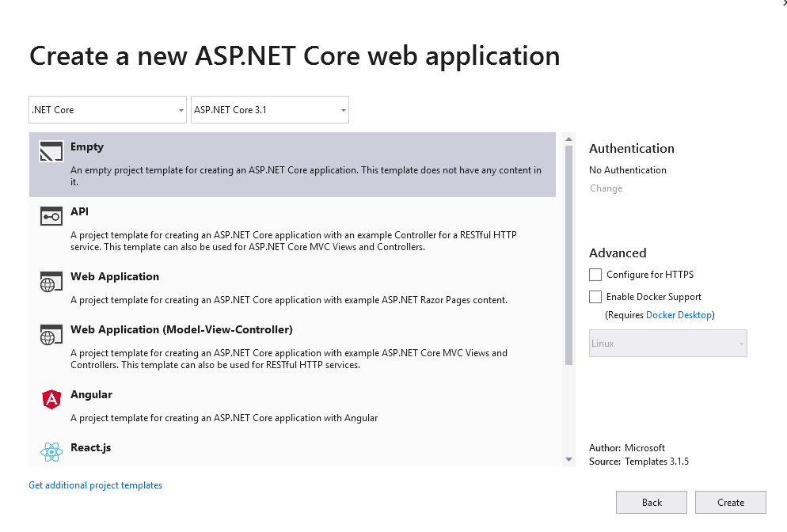Click the Source: Templates 3.1.5 text

[x=638, y=462]
